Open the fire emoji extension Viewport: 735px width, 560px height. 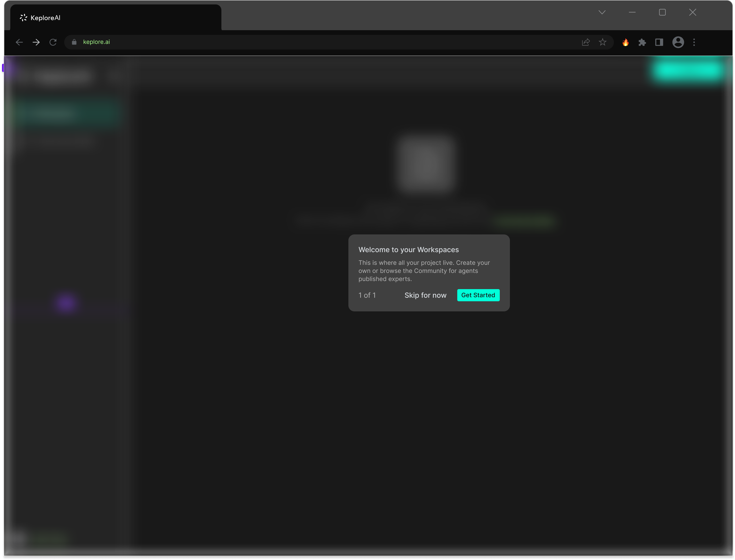click(x=625, y=42)
